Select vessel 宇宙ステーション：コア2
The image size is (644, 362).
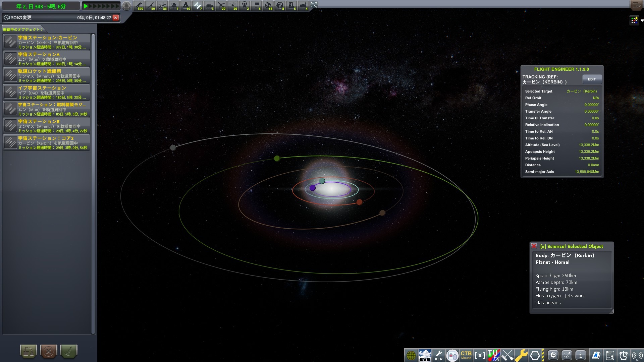tap(46, 142)
